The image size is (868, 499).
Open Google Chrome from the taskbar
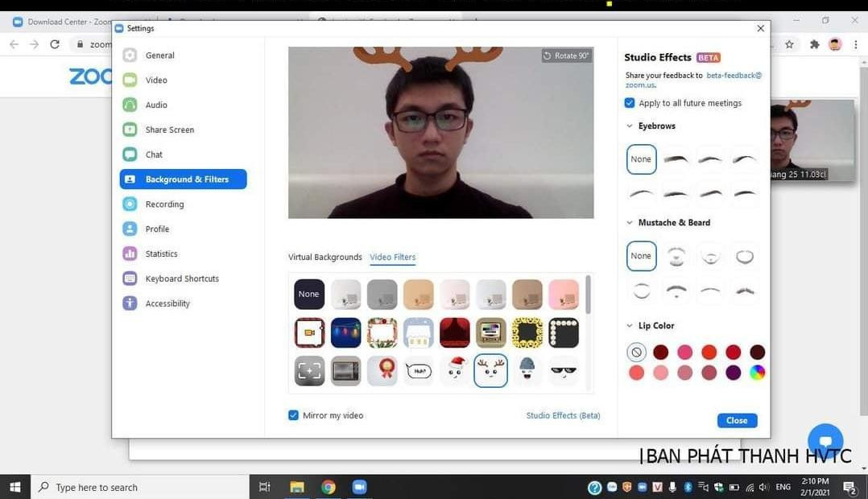pos(327,487)
